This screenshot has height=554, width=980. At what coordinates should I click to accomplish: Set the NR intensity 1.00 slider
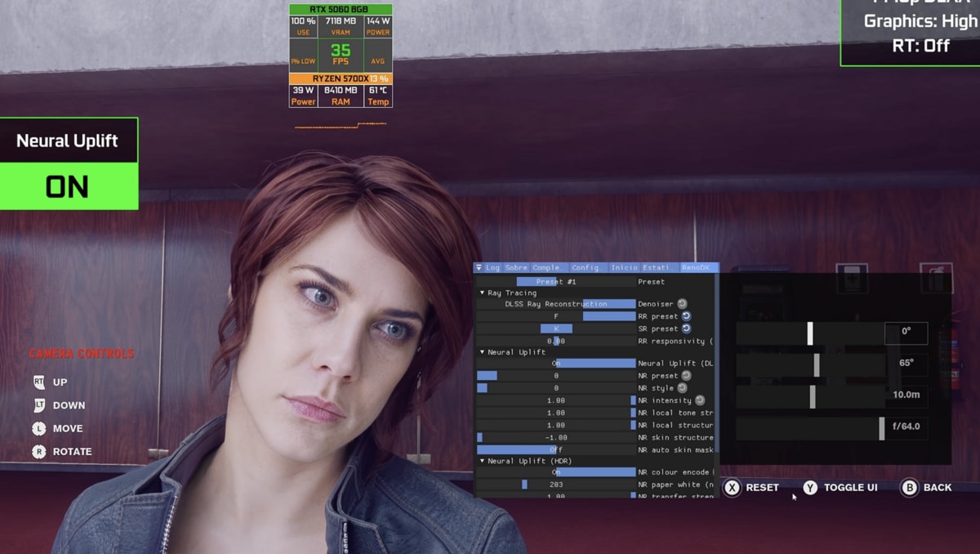(556, 400)
